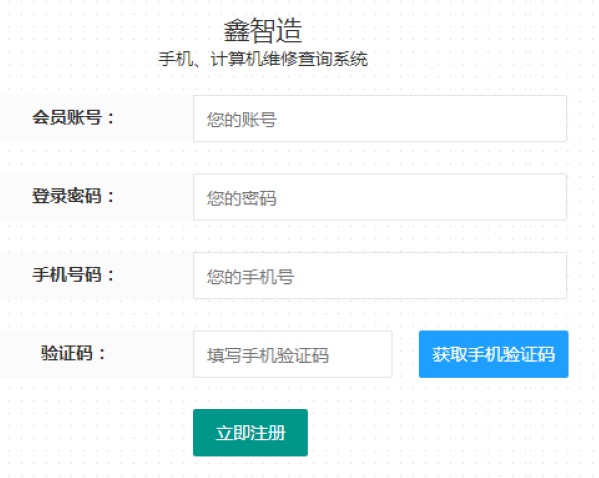Place the cursor in the mobile number textbox

pos(380,275)
